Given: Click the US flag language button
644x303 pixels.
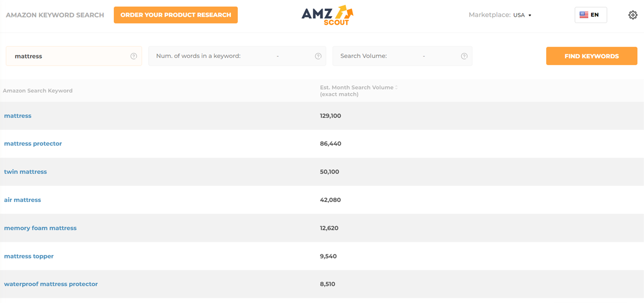Looking at the screenshot, I should point(590,15).
